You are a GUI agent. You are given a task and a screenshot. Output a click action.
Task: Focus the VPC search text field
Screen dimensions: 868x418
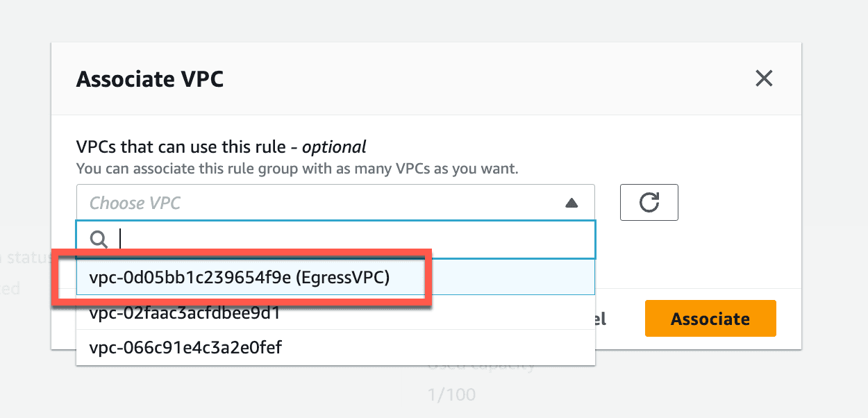335,240
